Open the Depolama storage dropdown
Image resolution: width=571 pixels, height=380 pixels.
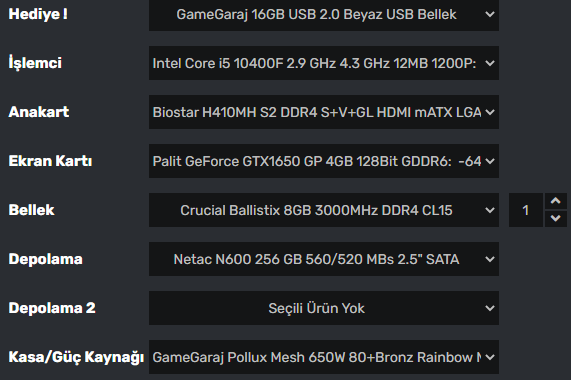[x=324, y=259]
